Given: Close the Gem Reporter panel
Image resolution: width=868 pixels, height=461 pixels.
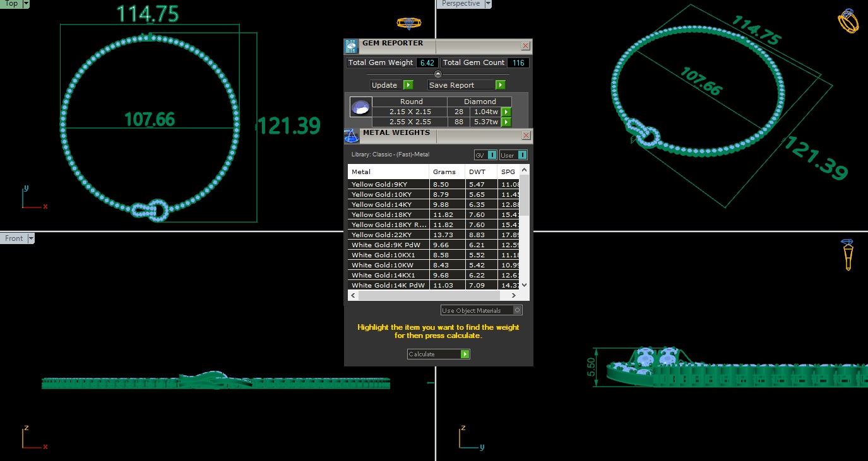Looking at the screenshot, I should pos(525,46).
